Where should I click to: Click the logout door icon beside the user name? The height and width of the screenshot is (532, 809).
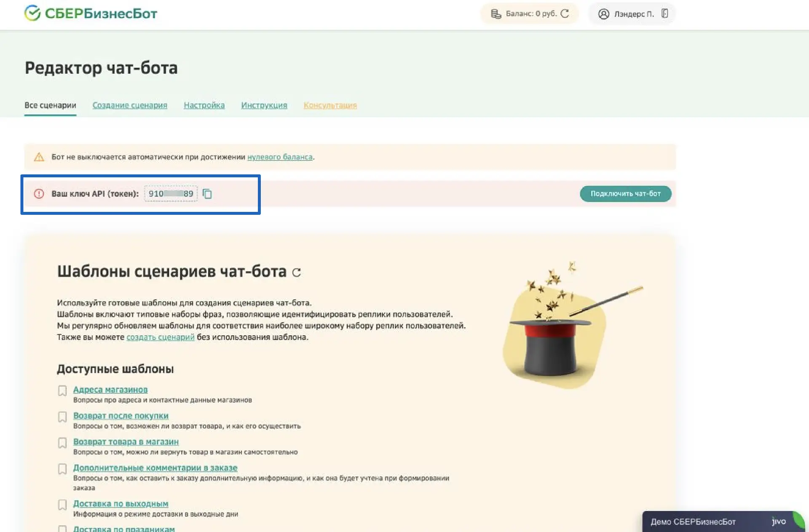coord(664,13)
